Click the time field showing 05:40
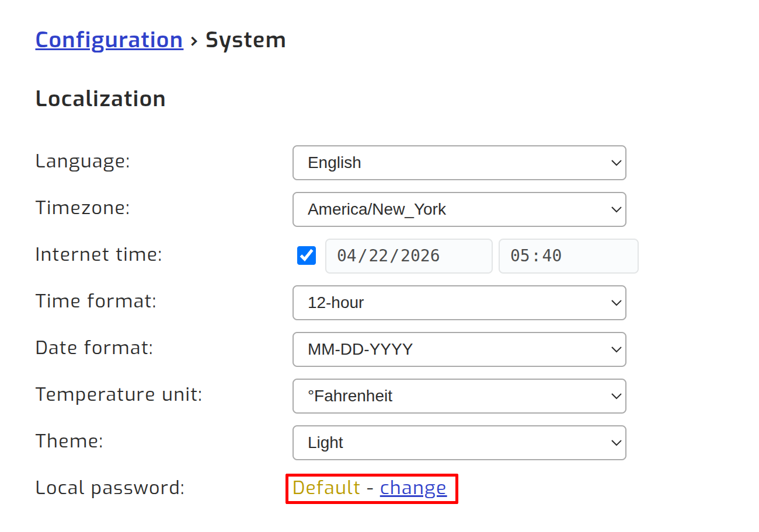Image resolution: width=759 pixels, height=532 pixels. pos(568,256)
